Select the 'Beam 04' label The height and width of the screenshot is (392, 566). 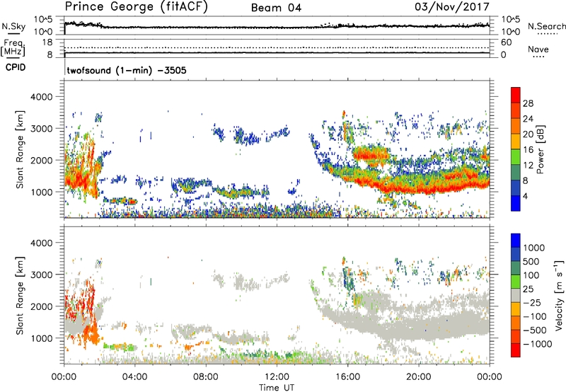click(276, 8)
